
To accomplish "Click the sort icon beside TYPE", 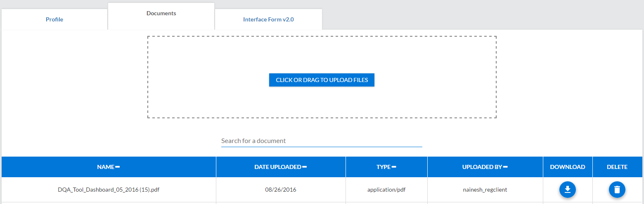I will pyautogui.click(x=394, y=167).
